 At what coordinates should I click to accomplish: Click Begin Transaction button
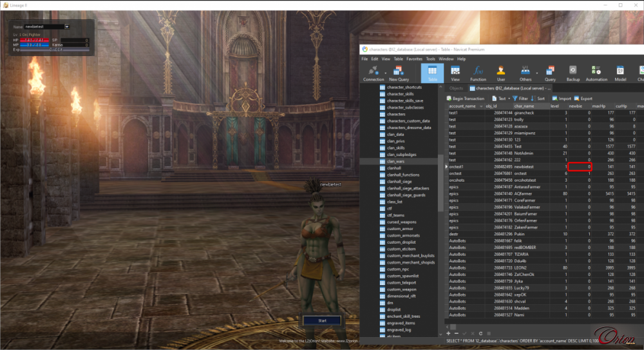(466, 98)
